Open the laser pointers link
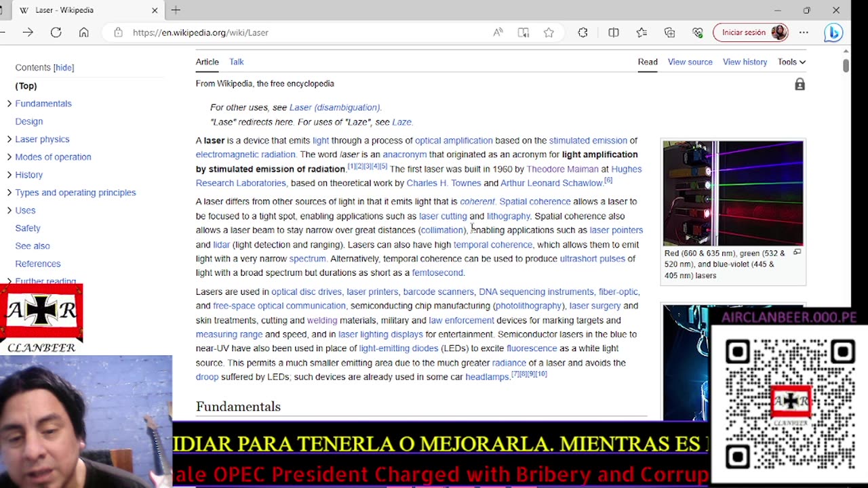 click(616, 230)
